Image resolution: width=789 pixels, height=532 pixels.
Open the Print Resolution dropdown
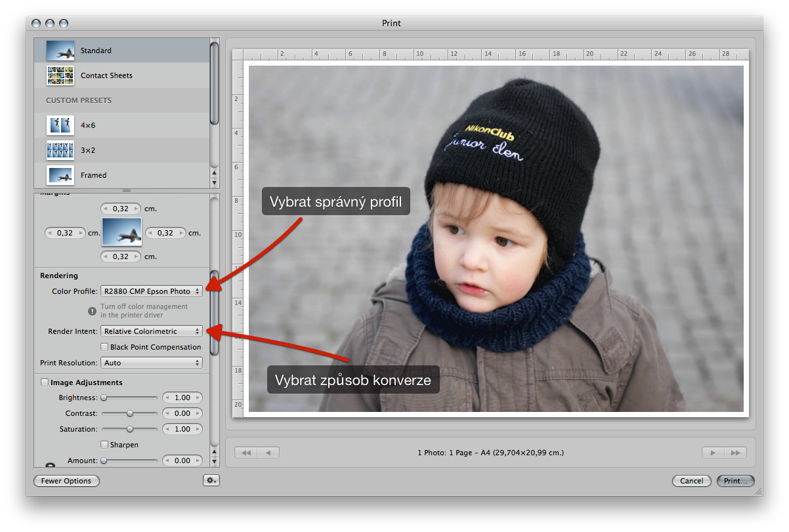(151, 363)
